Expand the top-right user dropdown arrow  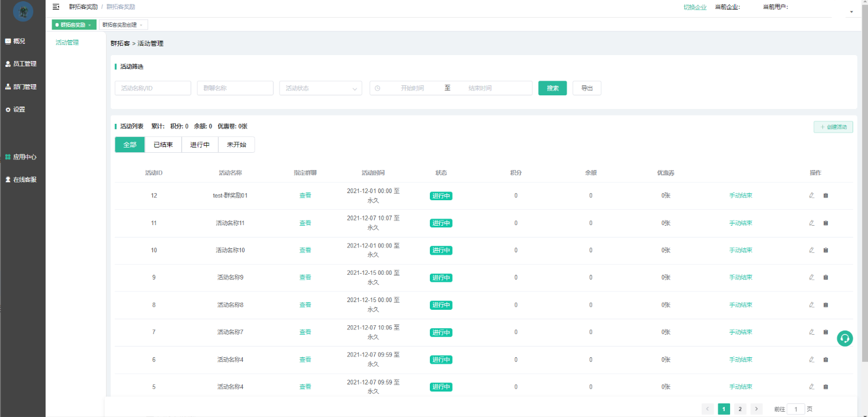[x=851, y=12]
